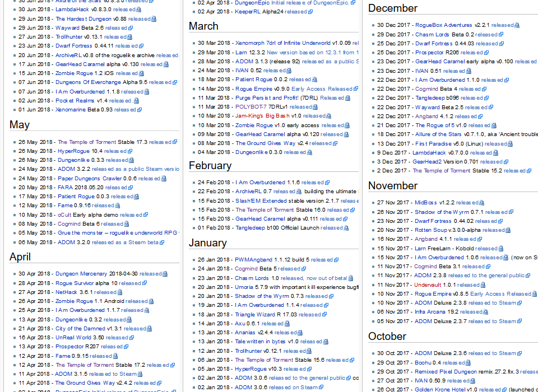Open Purge Persist and Profit! link

coord(267,98)
